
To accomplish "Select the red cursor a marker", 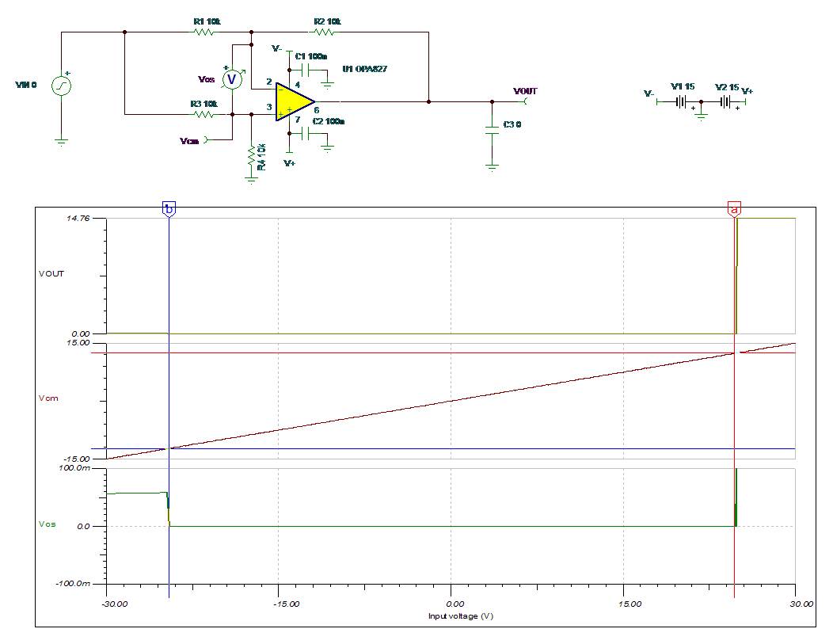I will pyautogui.click(x=734, y=209).
